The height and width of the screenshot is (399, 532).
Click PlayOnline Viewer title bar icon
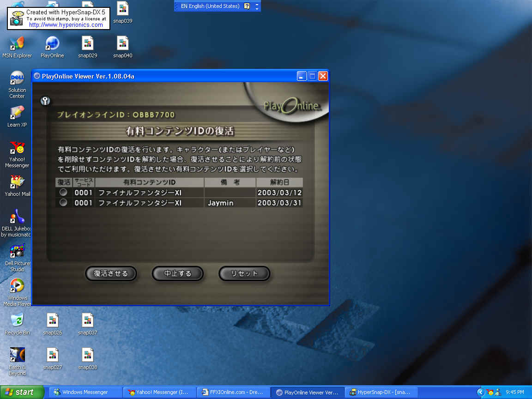[x=37, y=76]
